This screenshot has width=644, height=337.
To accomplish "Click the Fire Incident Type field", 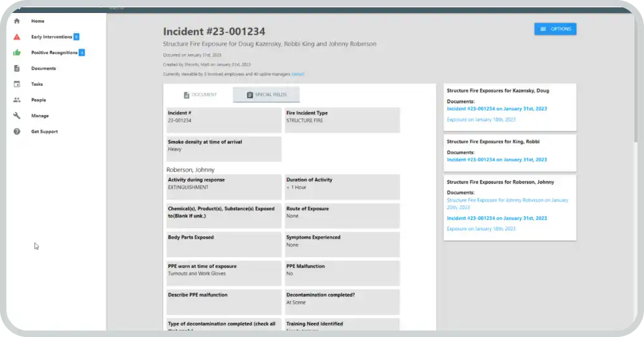I will pyautogui.click(x=342, y=120).
